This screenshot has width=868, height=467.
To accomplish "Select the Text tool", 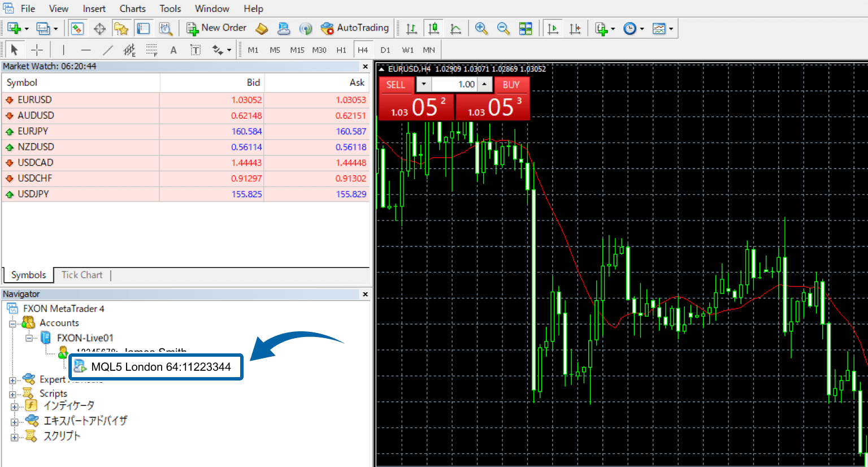I will tap(173, 50).
